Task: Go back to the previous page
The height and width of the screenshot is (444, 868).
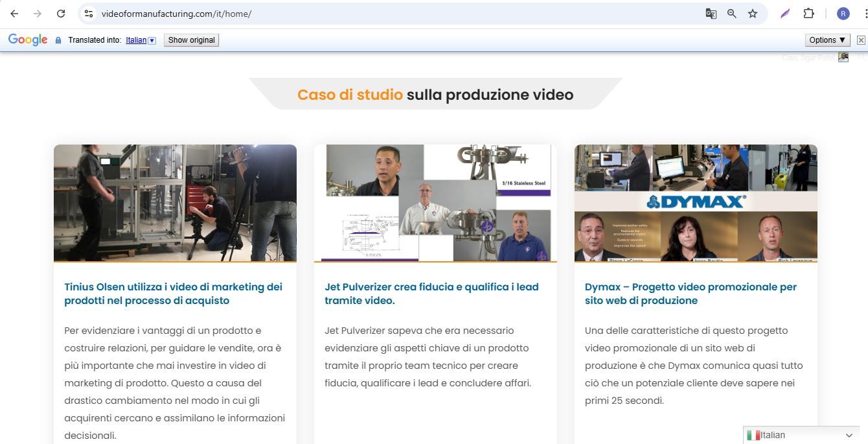Action: 14,14
